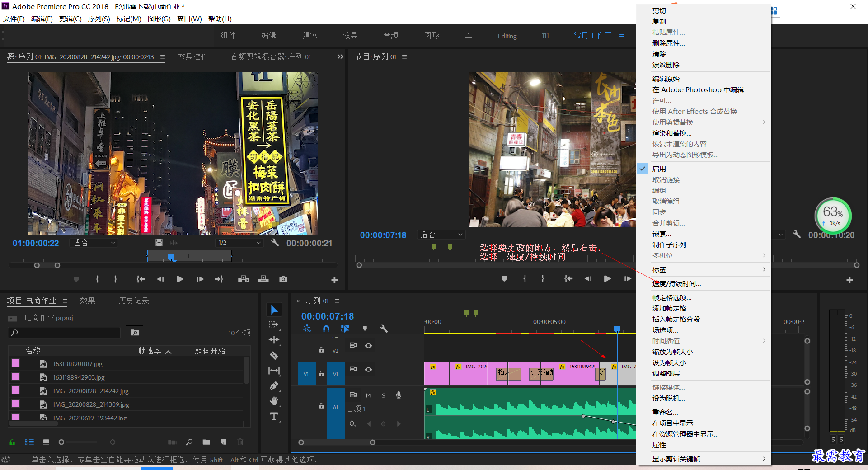The height and width of the screenshot is (470, 868).
Task: Open the 文件(F) menu
Action: [x=14, y=19]
